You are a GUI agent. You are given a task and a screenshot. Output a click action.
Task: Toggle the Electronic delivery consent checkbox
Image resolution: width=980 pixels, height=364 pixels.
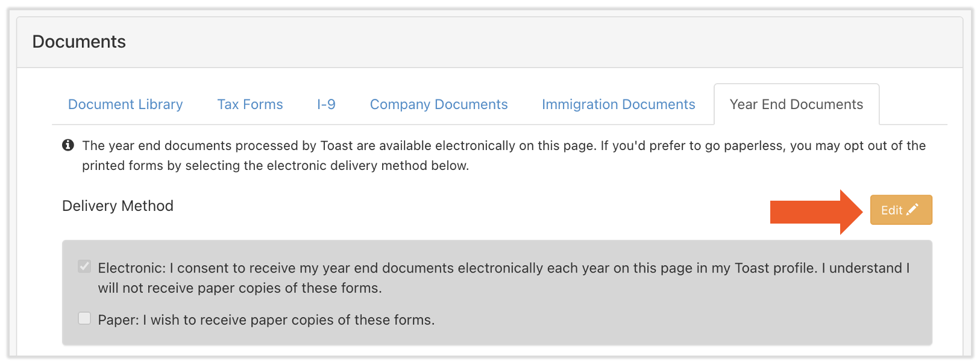(x=84, y=266)
